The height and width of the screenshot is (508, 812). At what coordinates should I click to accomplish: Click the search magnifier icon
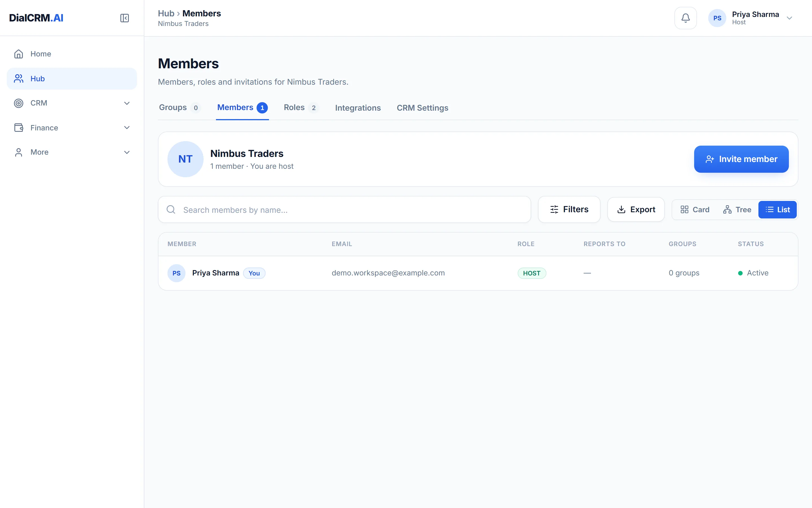click(171, 210)
